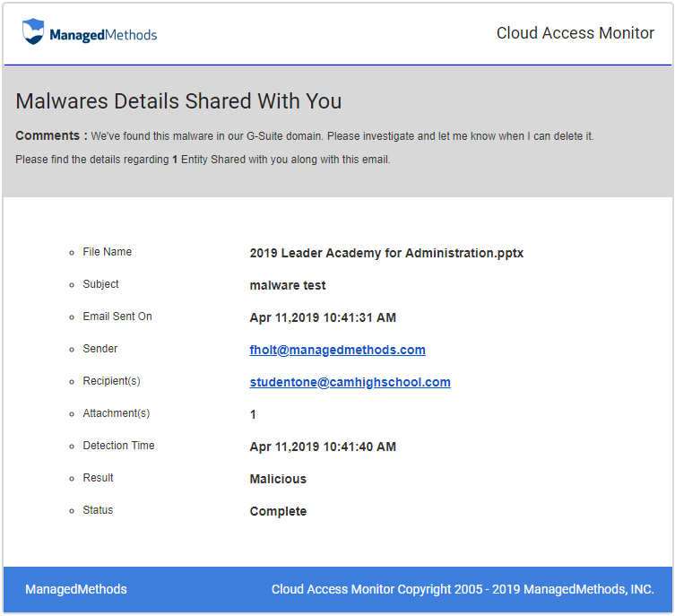Click the Complete status value
The width and height of the screenshot is (675, 616).
278,511
